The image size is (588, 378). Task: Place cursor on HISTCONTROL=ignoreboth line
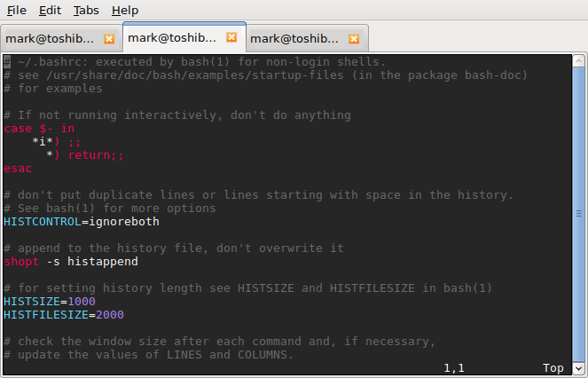[x=82, y=222]
